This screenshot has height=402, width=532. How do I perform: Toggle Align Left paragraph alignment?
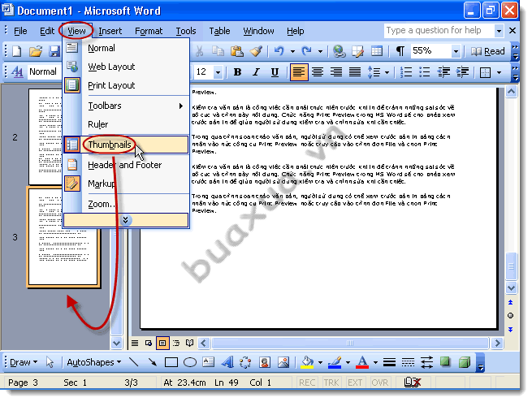pyautogui.click(x=299, y=72)
